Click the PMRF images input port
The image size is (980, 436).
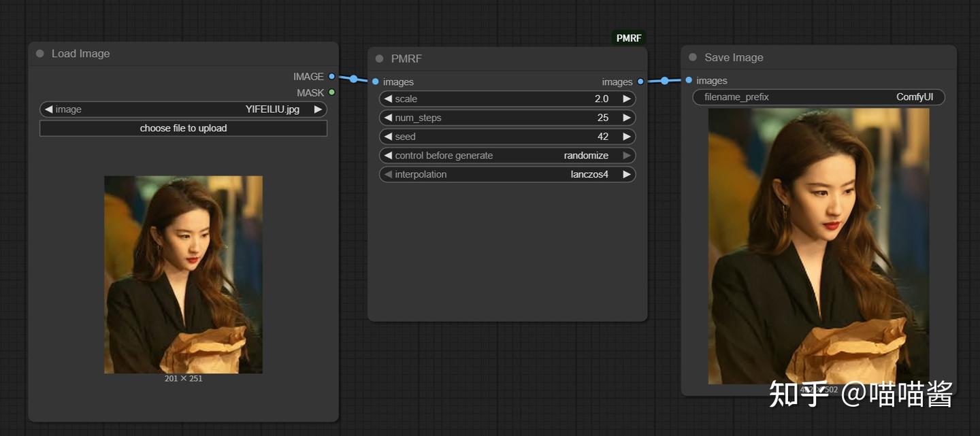pyautogui.click(x=375, y=82)
